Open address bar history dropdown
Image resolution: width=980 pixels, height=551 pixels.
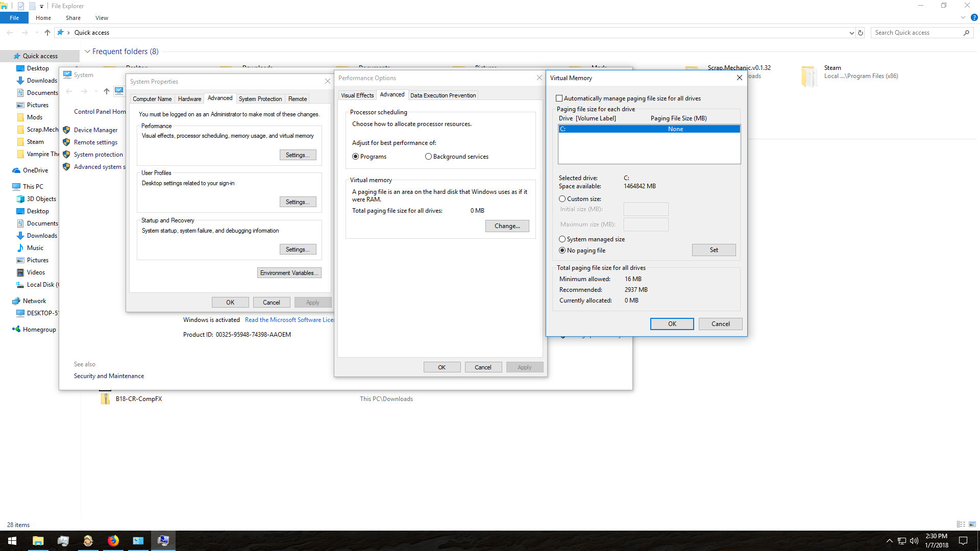[851, 33]
